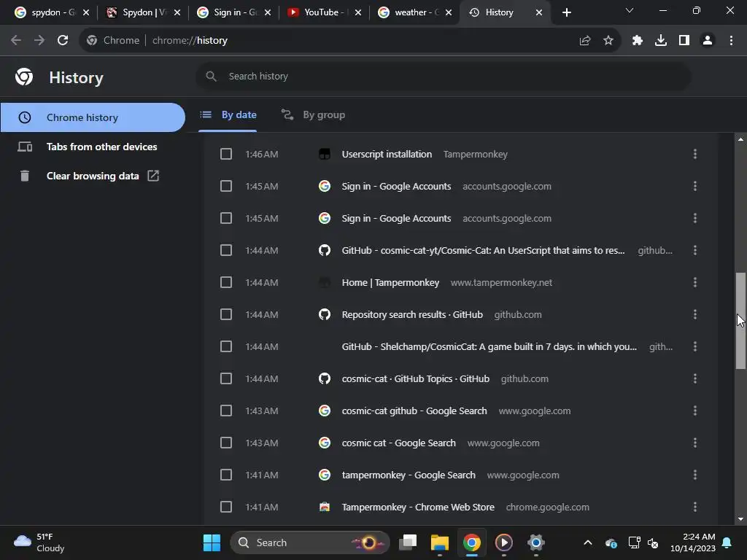This screenshot has width=747, height=560.
Task: Check the Home | Tampermonkey entry box
Action: [x=226, y=282]
